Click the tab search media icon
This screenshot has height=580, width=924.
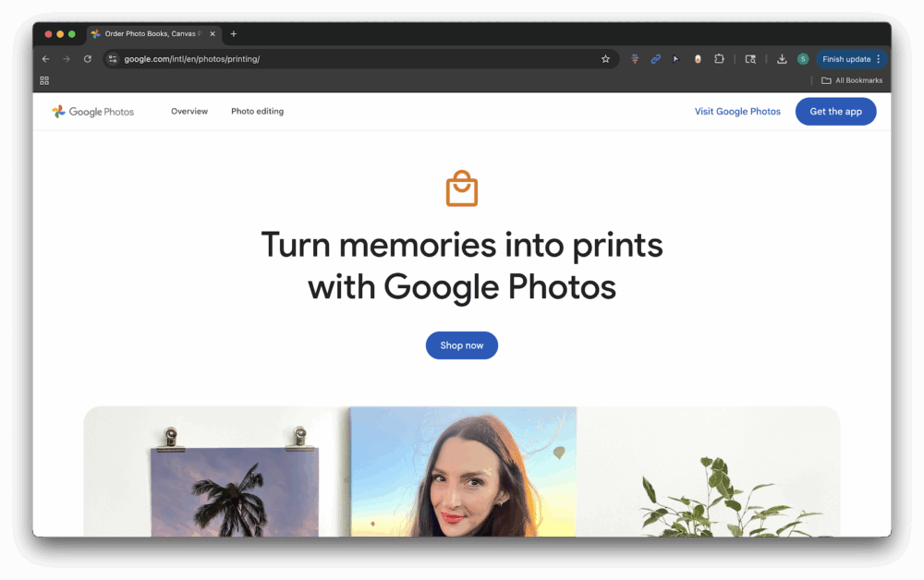point(750,59)
